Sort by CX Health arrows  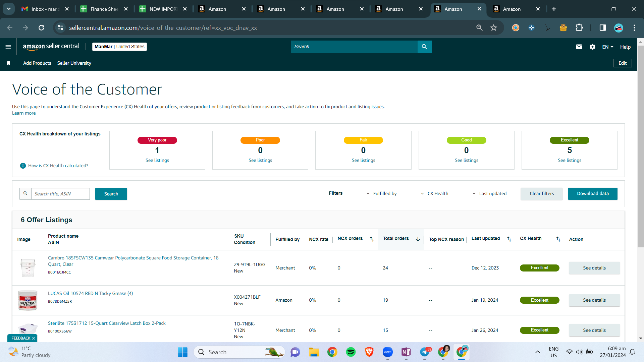point(558,239)
